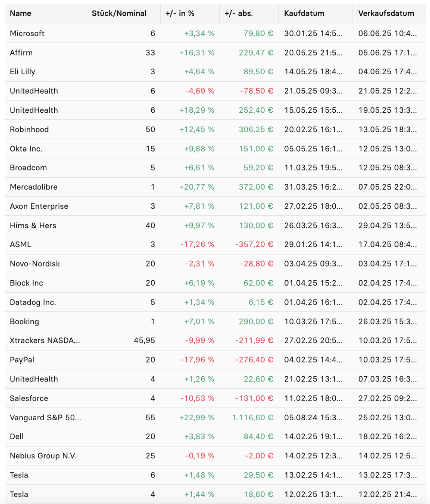The width and height of the screenshot is (430, 504).
Task: Sort by Kaufdatum column header
Action: tap(304, 13)
